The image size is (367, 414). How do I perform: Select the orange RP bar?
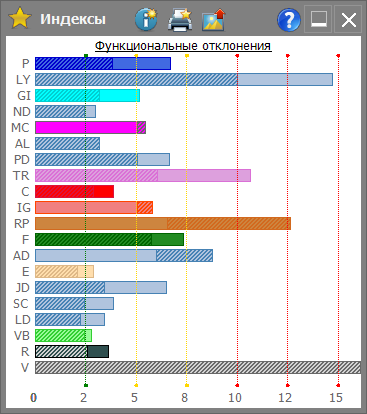[163, 224]
